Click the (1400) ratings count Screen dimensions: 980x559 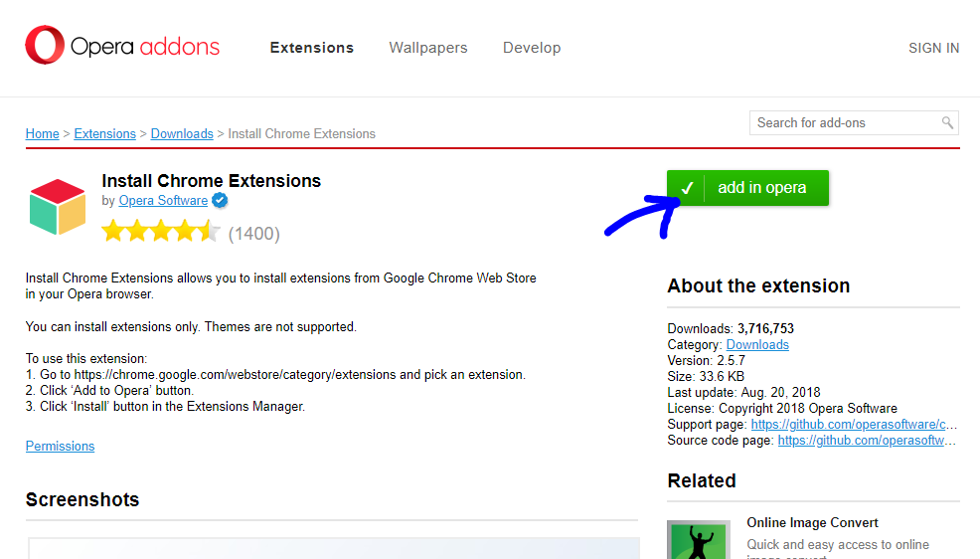253,234
